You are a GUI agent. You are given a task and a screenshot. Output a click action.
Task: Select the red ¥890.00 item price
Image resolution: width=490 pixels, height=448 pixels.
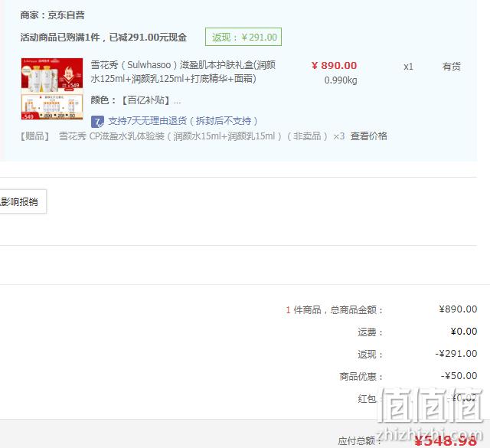pyautogui.click(x=334, y=66)
